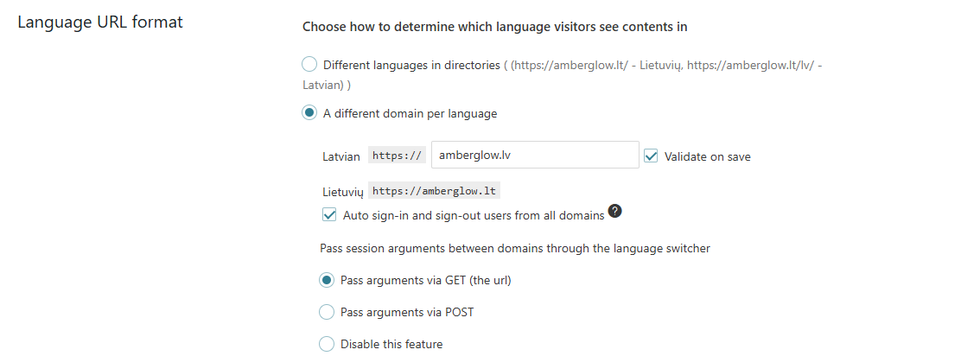Click the Choose how to determine language heading

pos(495,27)
